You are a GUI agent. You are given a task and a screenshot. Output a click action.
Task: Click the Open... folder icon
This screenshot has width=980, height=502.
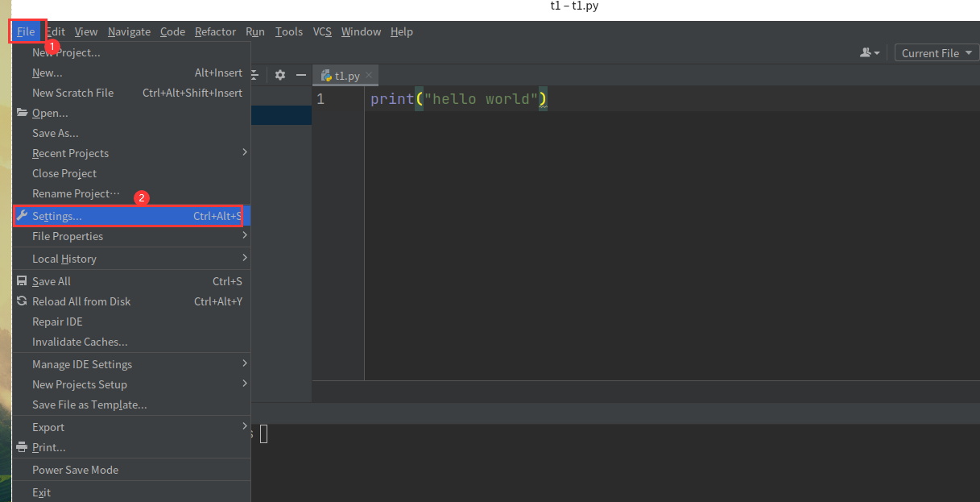click(22, 113)
